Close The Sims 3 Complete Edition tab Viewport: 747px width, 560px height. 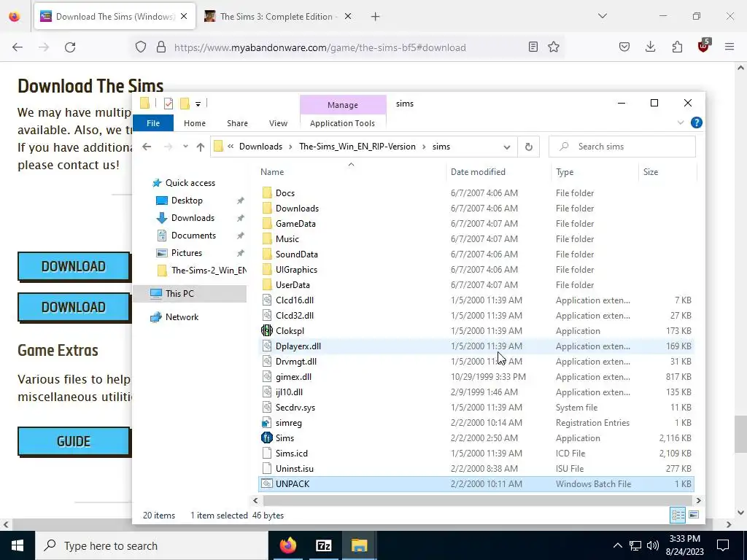(x=348, y=17)
